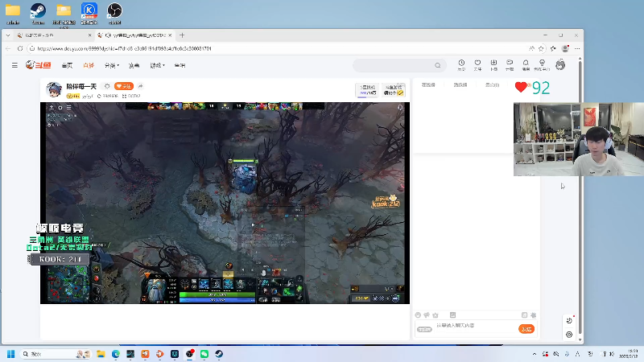Open the Douyu sidebar hamburger menu
The width and height of the screenshot is (644, 362).
14,65
